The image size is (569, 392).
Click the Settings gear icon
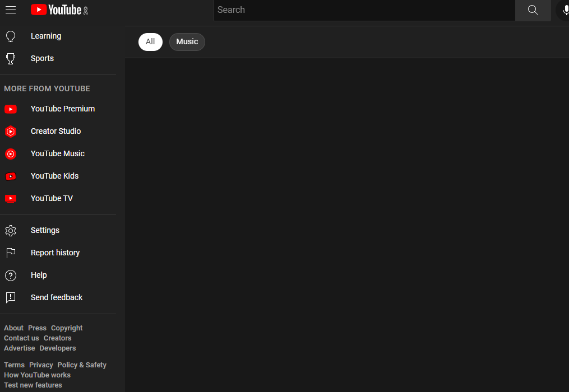(11, 231)
